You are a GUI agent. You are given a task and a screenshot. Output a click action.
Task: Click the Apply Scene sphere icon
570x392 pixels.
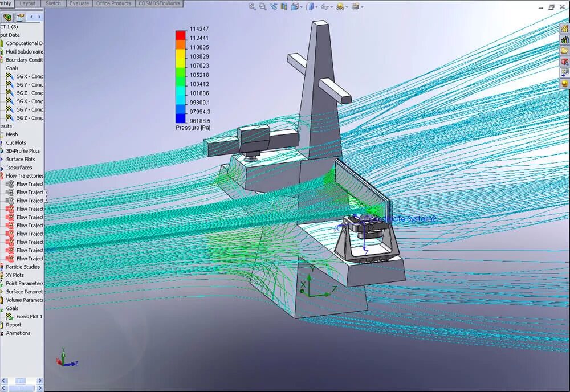[340, 6]
